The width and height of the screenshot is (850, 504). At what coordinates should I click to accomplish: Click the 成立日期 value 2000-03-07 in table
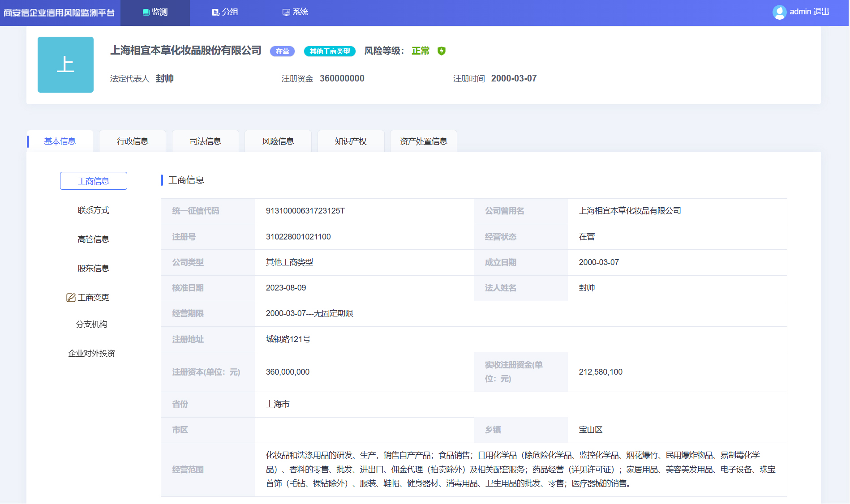click(x=599, y=262)
